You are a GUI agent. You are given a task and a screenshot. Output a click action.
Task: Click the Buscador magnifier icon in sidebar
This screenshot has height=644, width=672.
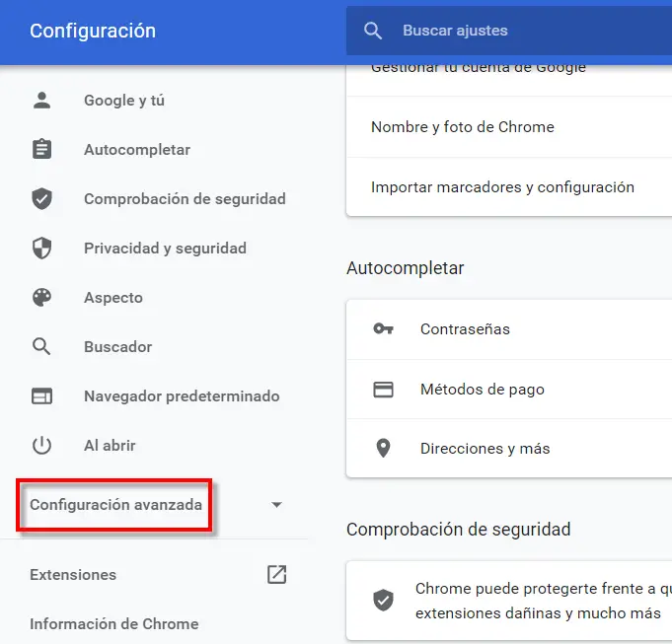pos(41,347)
